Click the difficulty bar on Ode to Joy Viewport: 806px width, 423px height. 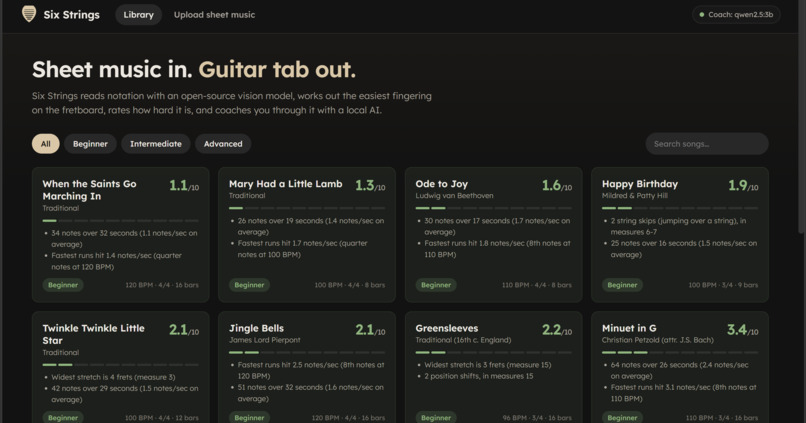[x=493, y=208]
